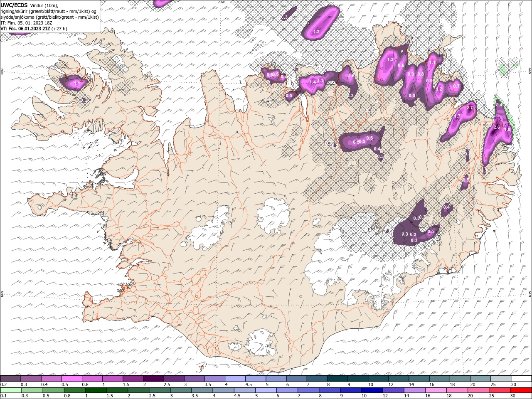Viewport: 532px width, 399px height.
Task: Click the lower legend swatch labeled 1.5
Action: [117, 390]
